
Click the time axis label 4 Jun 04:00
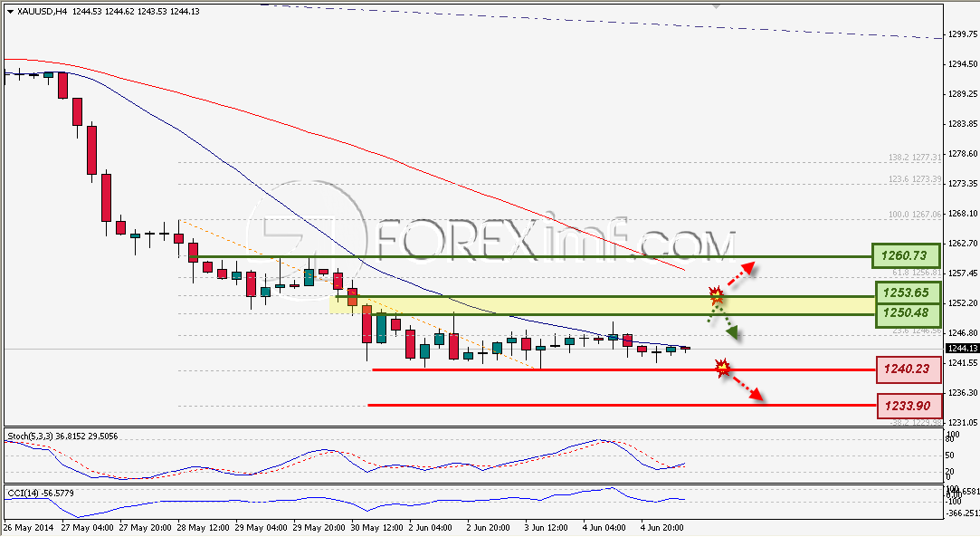(604, 528)
